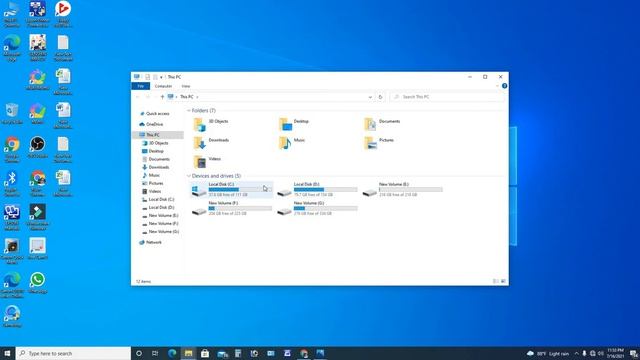Open the Pictures folder in the Folders section
640x360 pixels.
pos(379,143)
